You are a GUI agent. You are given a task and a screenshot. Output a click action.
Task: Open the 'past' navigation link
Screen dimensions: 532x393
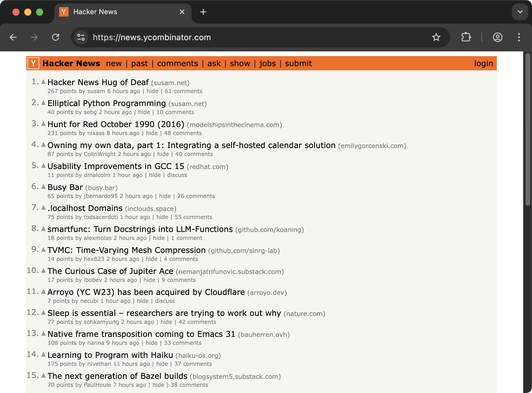click(140, 64)
